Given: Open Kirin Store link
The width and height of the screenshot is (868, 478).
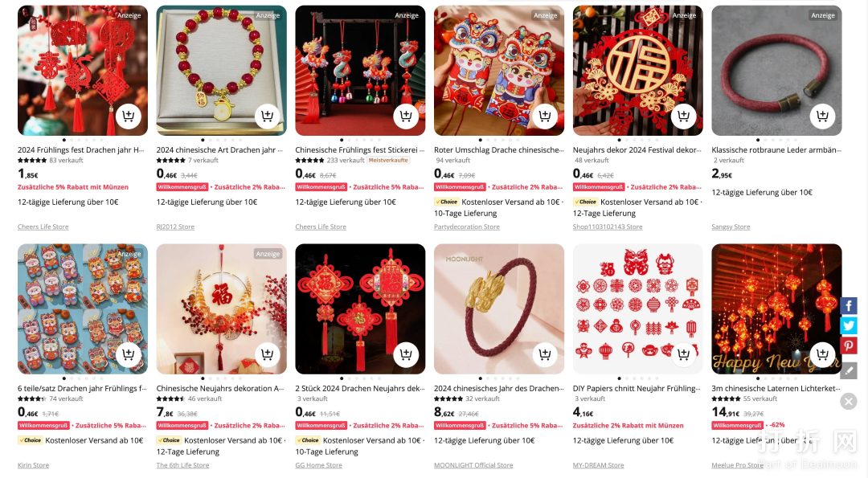Looking at the screenshot, I should click(33, 465).
